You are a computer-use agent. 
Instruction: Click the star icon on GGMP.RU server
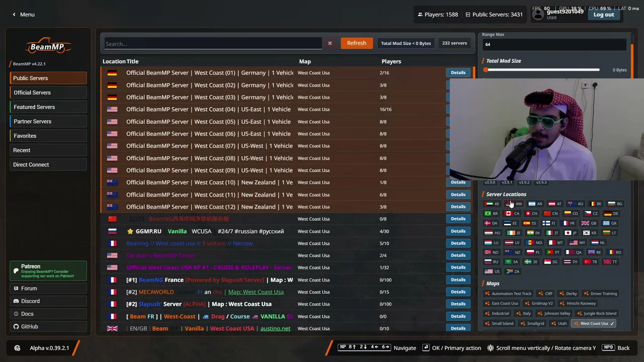click(130, 231)
